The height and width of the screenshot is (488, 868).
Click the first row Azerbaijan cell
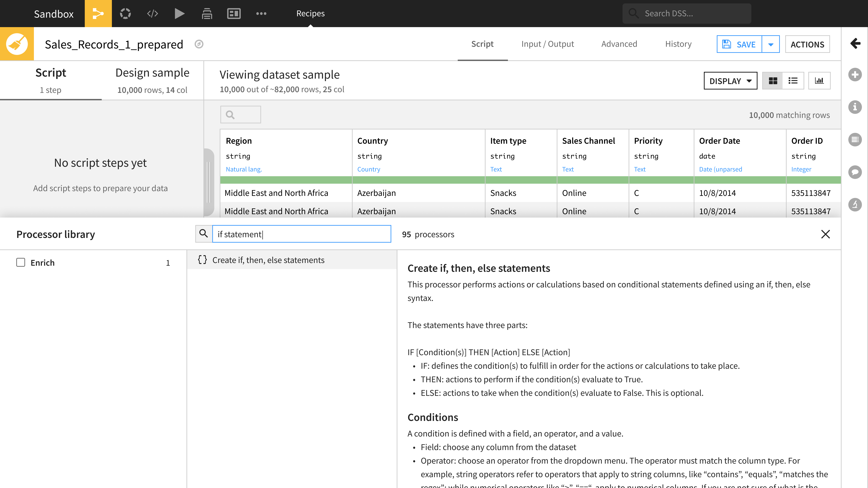[x=419, y=193]
